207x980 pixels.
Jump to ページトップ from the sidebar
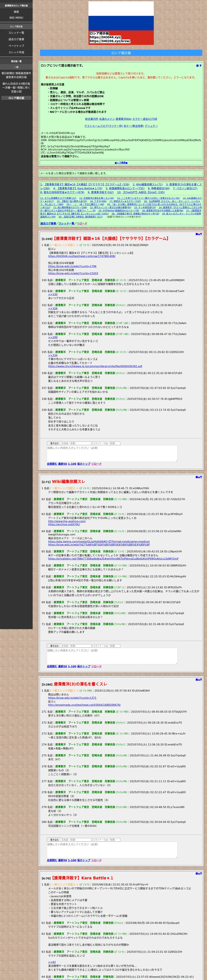click(16, 46)
